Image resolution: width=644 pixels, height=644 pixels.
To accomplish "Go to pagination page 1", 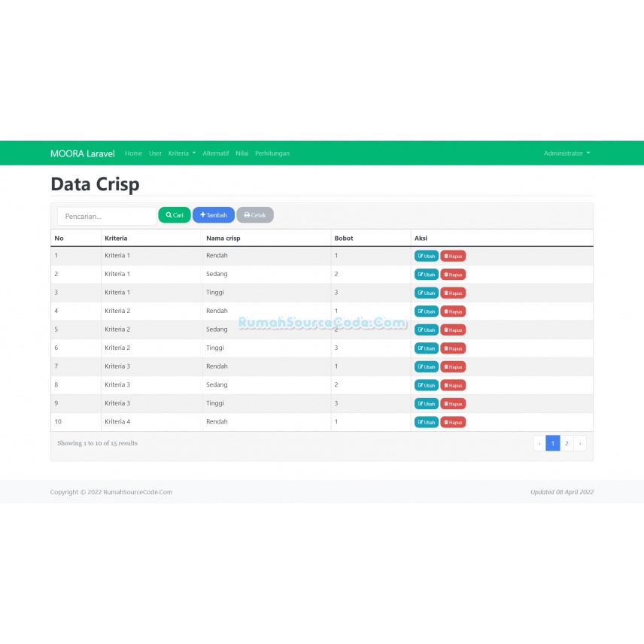I will click(553, 443).
